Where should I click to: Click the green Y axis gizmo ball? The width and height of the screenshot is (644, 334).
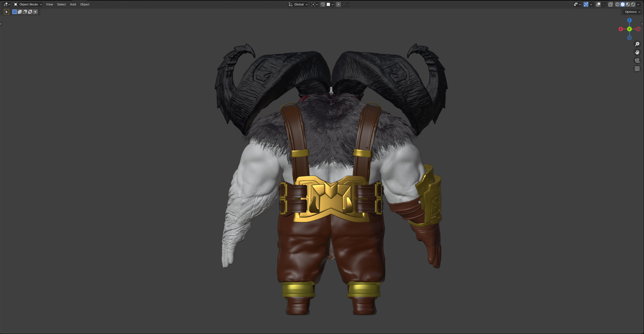[629, 29]
